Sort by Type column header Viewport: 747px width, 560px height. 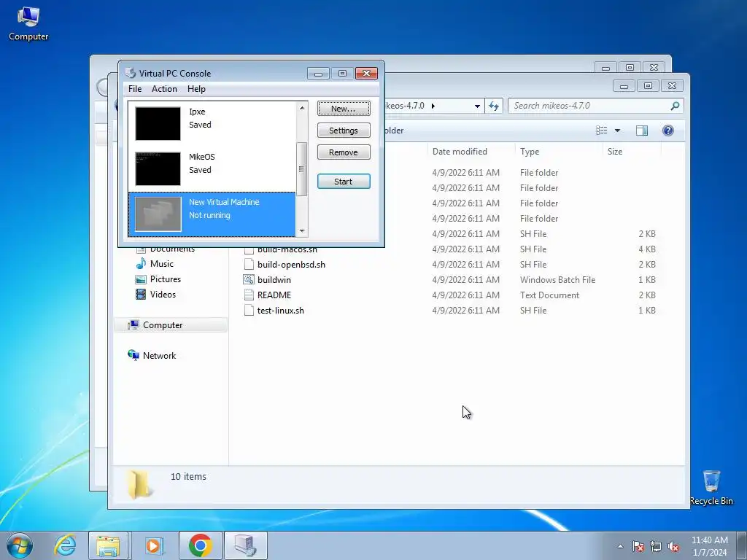tap(530, 152)
